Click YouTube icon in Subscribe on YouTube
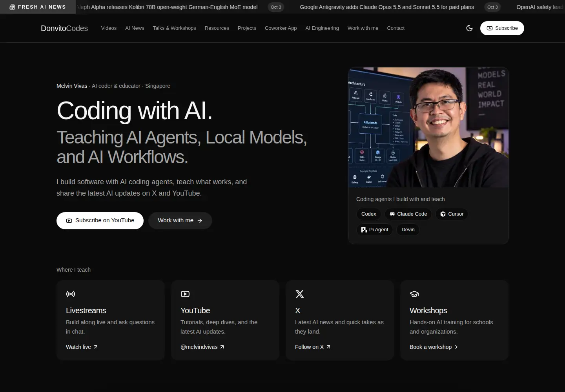Screen dimensions: 565x392 pyautogui.click(x=69, y=221)
